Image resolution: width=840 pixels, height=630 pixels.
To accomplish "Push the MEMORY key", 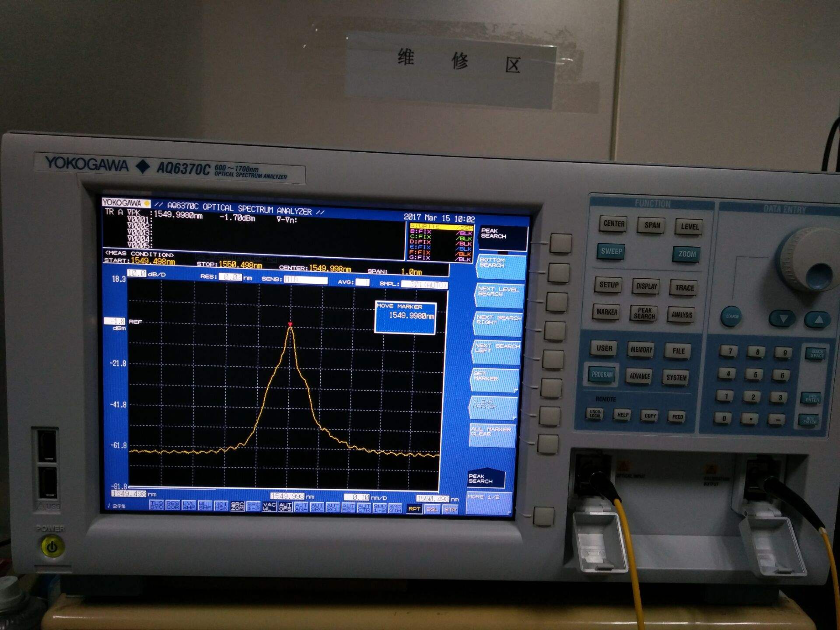I will click(641, 350).
